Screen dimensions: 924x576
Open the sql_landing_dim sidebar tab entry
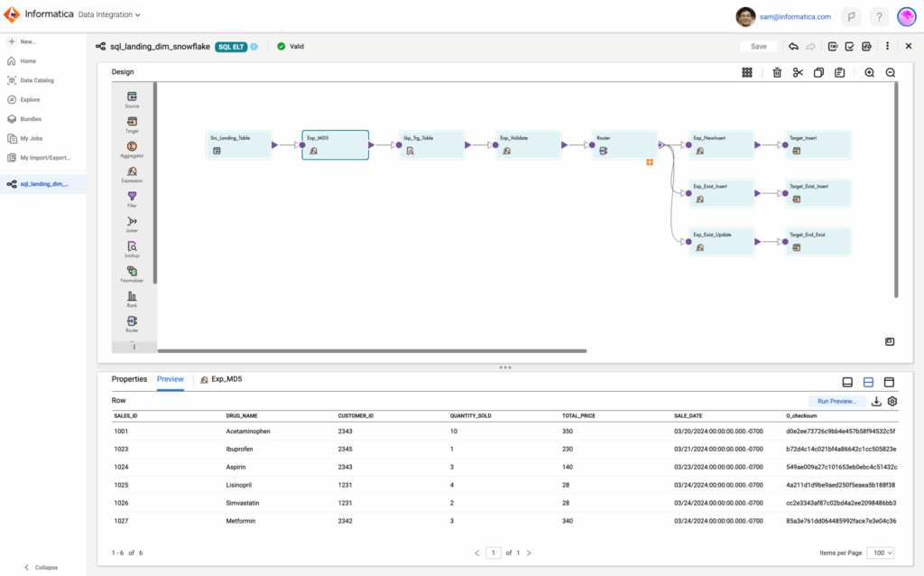point(42,184)
